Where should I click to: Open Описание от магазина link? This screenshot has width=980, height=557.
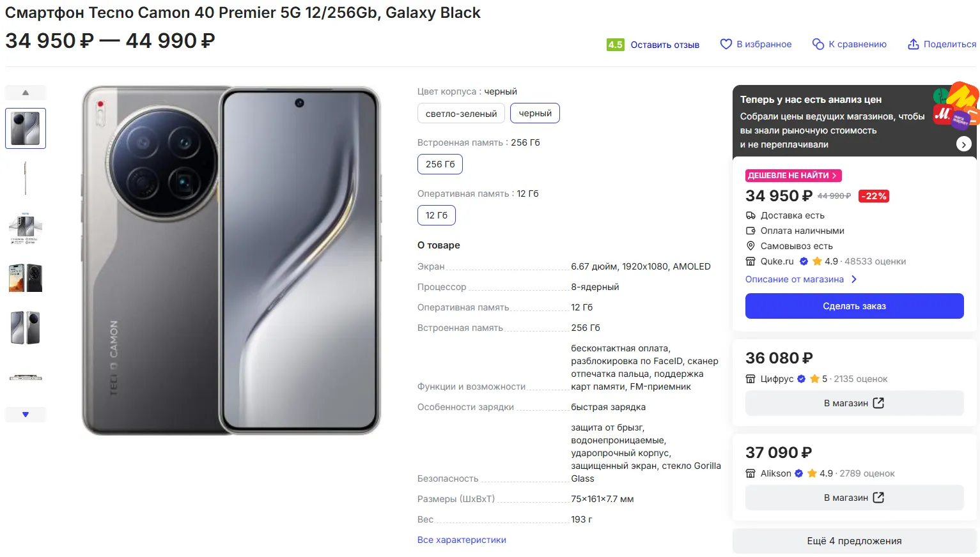pyautogui.click(x=795, y=279)
